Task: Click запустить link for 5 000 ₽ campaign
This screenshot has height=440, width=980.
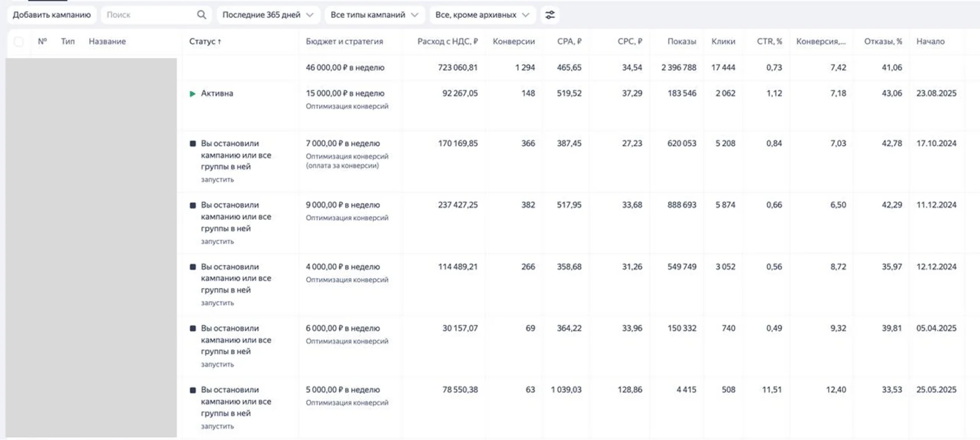Action: tap(217, 426)
